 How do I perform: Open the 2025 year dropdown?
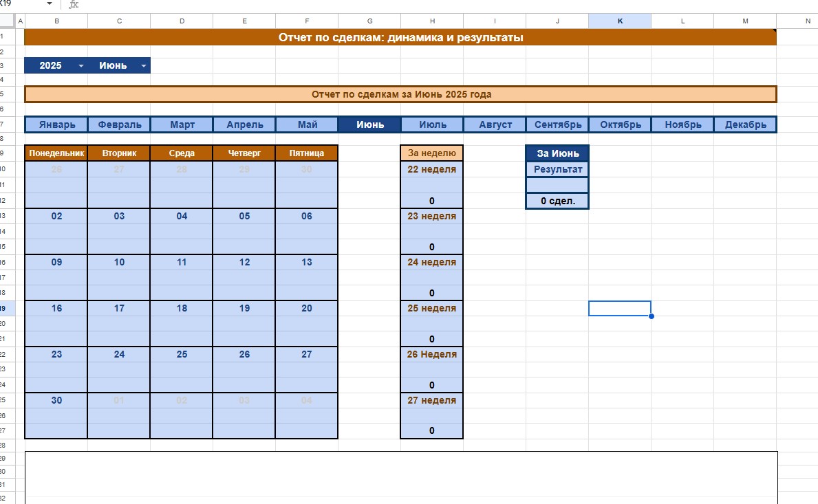coord(81,66)
